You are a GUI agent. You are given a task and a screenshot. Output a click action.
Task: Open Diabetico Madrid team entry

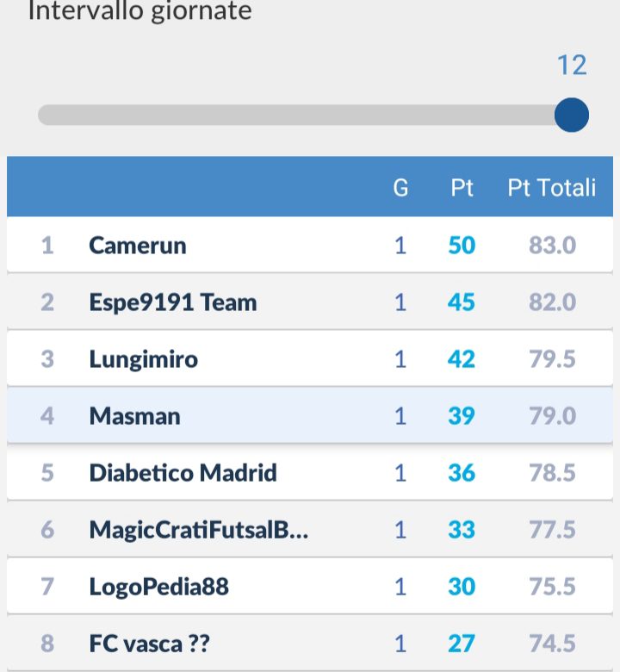click(310, 472)
